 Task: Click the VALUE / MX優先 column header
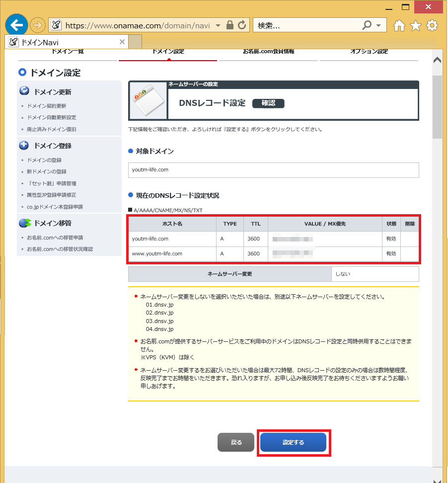(x=325, y=224)
